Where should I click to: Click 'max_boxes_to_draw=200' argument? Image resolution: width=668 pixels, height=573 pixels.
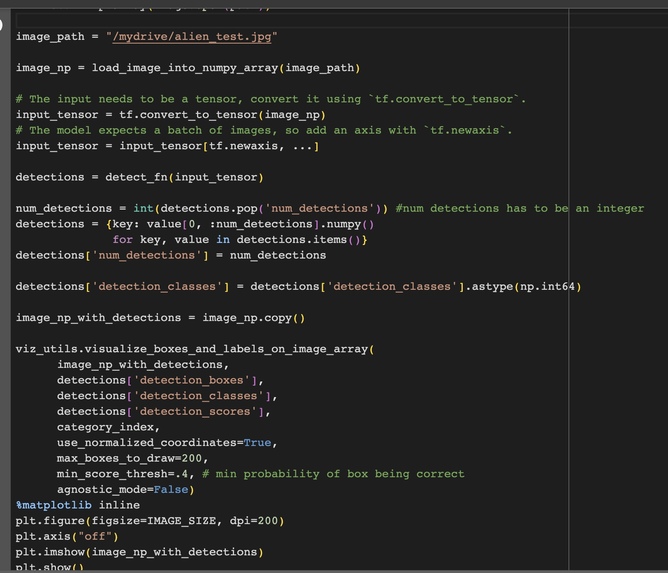point(130,458)
